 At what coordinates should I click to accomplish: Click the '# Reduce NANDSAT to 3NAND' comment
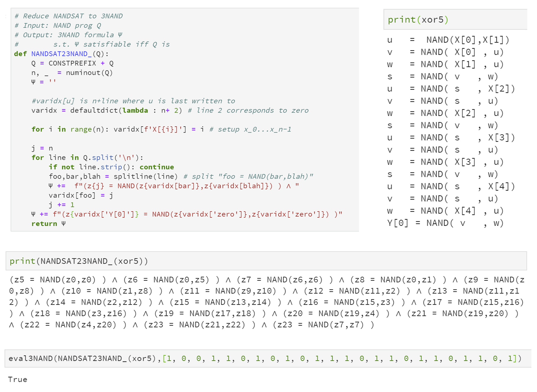tap(68, 16)
